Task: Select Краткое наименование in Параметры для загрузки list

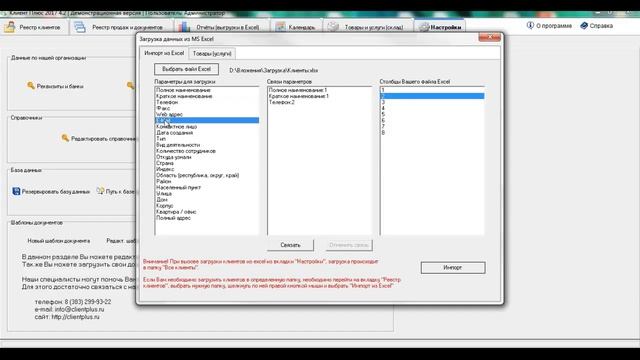Action: point(207,96)
